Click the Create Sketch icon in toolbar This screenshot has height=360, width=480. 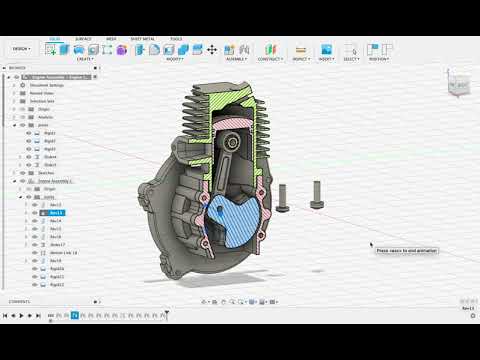point(50,50)
